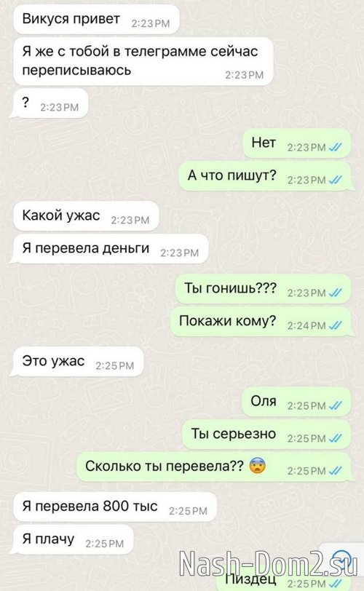Screen dimensions: 364x591
Task: Select the 'Я же с тобой в телеграмме' message
Action: pos(143,61)
